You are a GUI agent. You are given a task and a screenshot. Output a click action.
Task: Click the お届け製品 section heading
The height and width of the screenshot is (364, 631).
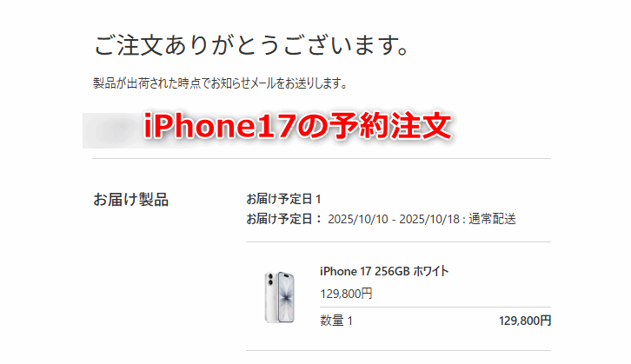(x=130, y=200)
